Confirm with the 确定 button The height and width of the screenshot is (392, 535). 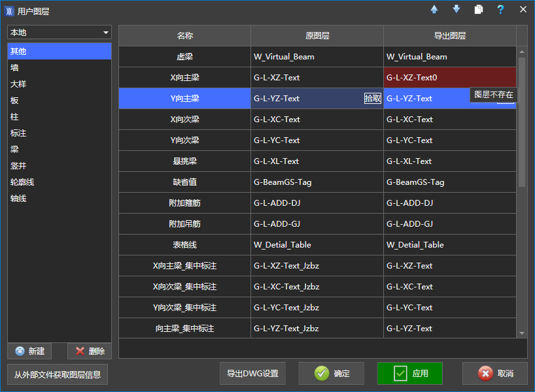(x=332, y=374)
